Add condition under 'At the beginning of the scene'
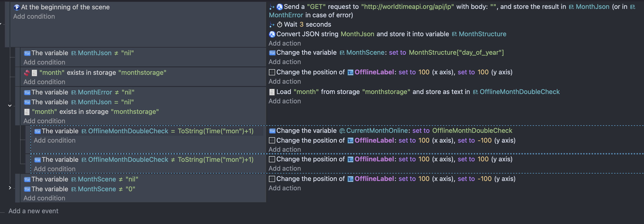The image size is (644, 224). (x=34, y=17)
